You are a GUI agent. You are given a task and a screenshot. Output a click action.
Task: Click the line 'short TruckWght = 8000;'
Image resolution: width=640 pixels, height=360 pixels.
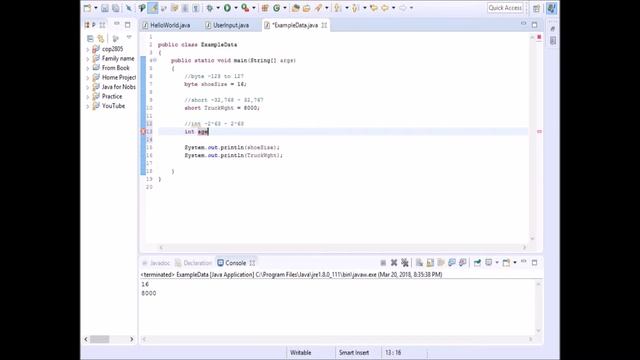[x=222, y=108]
